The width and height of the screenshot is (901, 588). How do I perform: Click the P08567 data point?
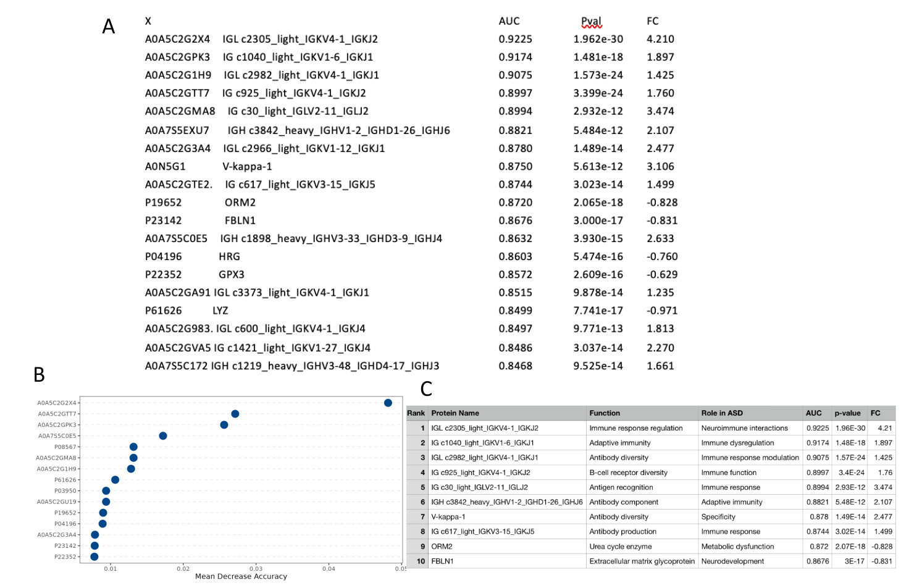[133, 447]
